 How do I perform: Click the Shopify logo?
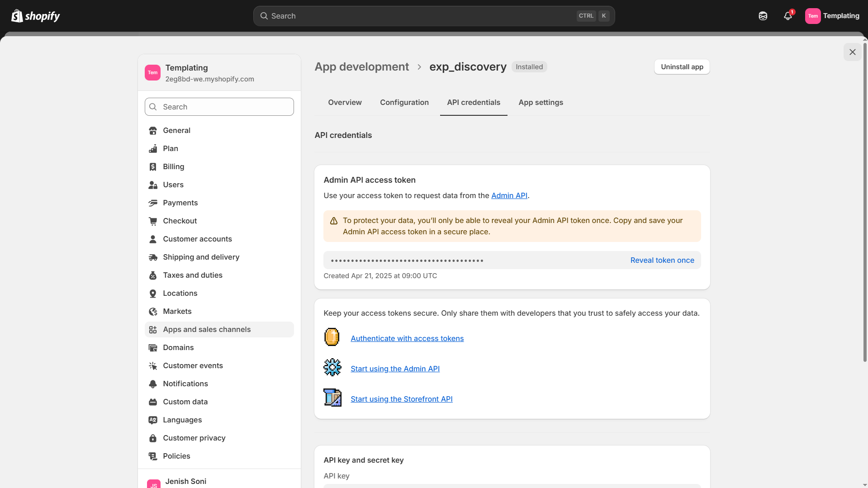tap(35, 16)
